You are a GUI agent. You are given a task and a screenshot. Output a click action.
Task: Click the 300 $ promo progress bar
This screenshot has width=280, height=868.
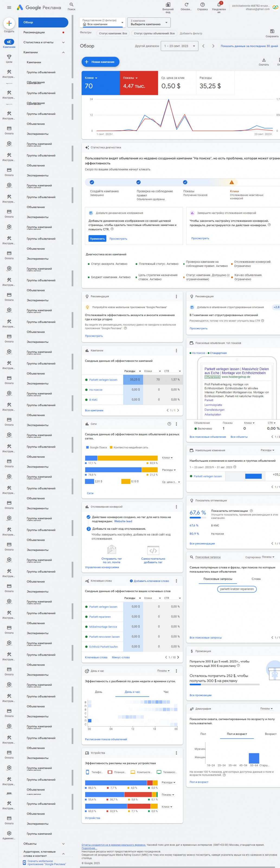224,684
